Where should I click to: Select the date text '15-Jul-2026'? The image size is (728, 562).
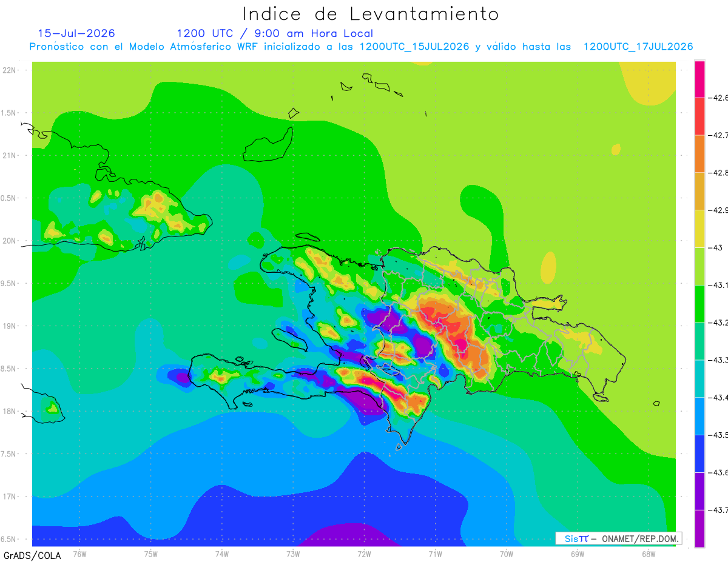[76, 33]
